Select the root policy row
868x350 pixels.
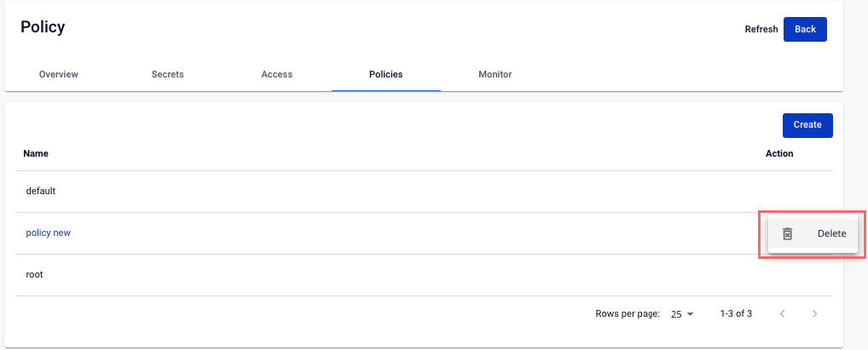424,275
